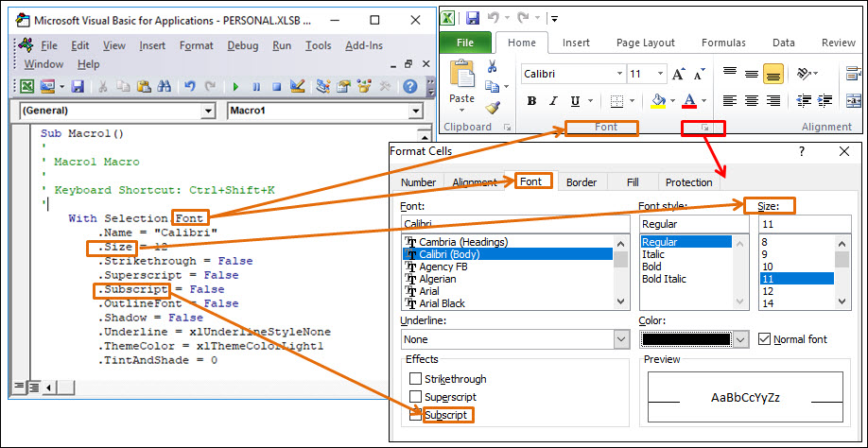Switch to the Border tab in Format Cells
Image resolution: width=868 pixels, height=448 pixels.
(x=582, y=182)
